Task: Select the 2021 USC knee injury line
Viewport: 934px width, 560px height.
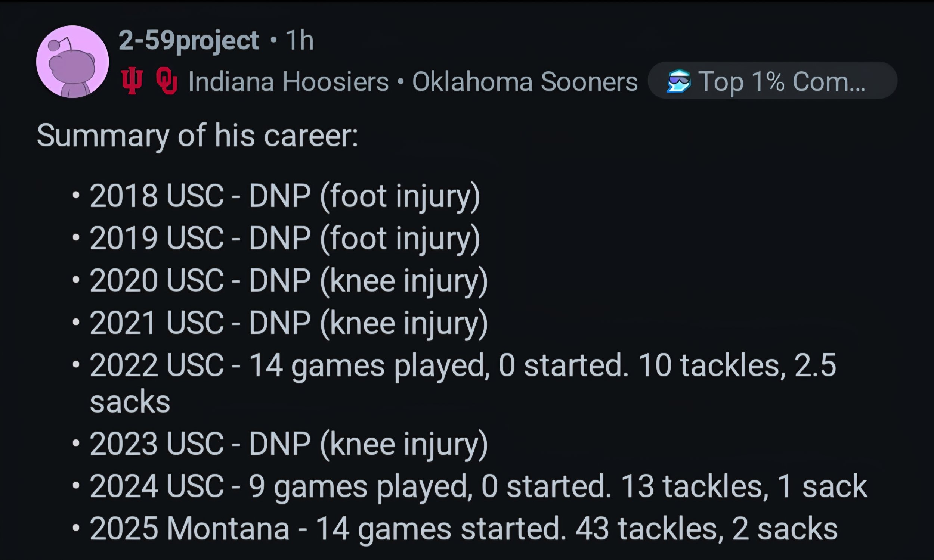Action: (x=288, y=323)
